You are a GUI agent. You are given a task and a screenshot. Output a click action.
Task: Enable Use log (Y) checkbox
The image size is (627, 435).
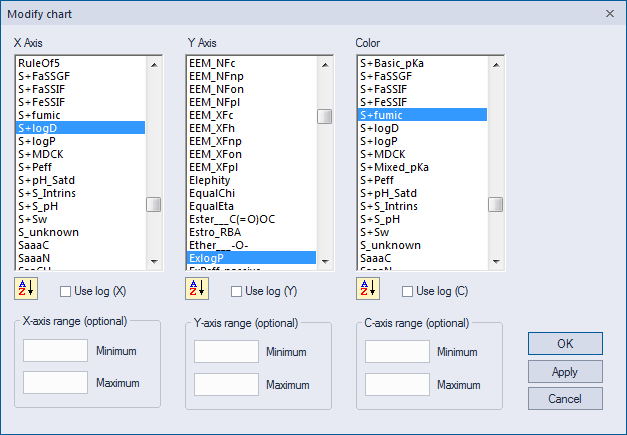[236, 291]
